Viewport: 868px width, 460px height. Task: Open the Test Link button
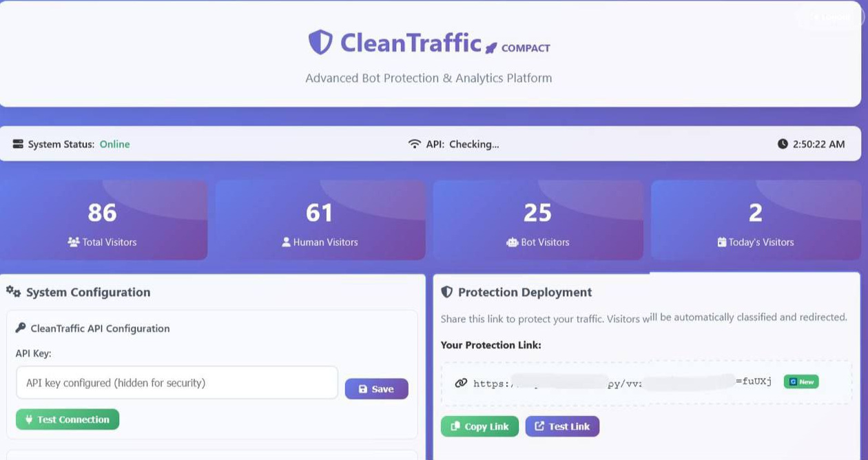click(x=562, y=426)
